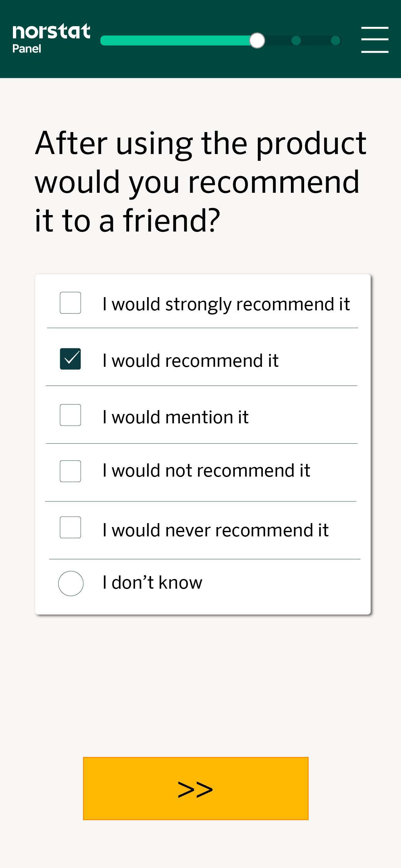Click the survey question heading text
Viewport: 401px width, 868px height.
click(x=200, y=182)
